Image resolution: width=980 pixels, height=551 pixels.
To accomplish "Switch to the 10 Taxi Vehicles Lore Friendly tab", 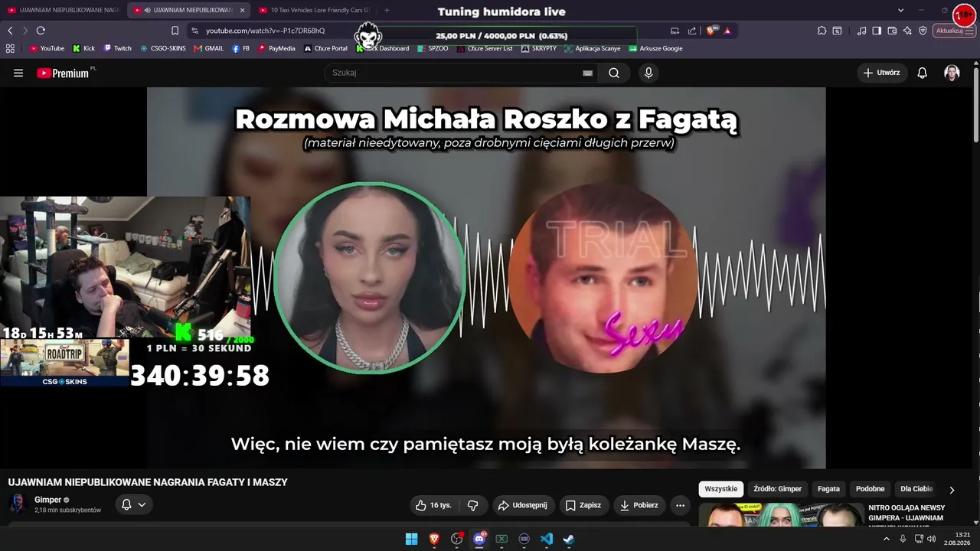I will (314, 10).
